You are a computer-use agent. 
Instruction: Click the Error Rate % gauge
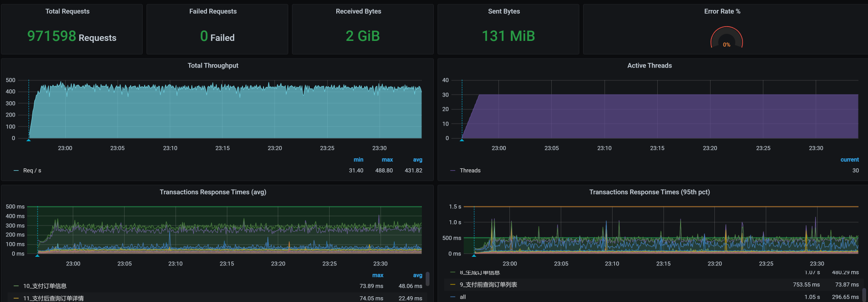726,38
